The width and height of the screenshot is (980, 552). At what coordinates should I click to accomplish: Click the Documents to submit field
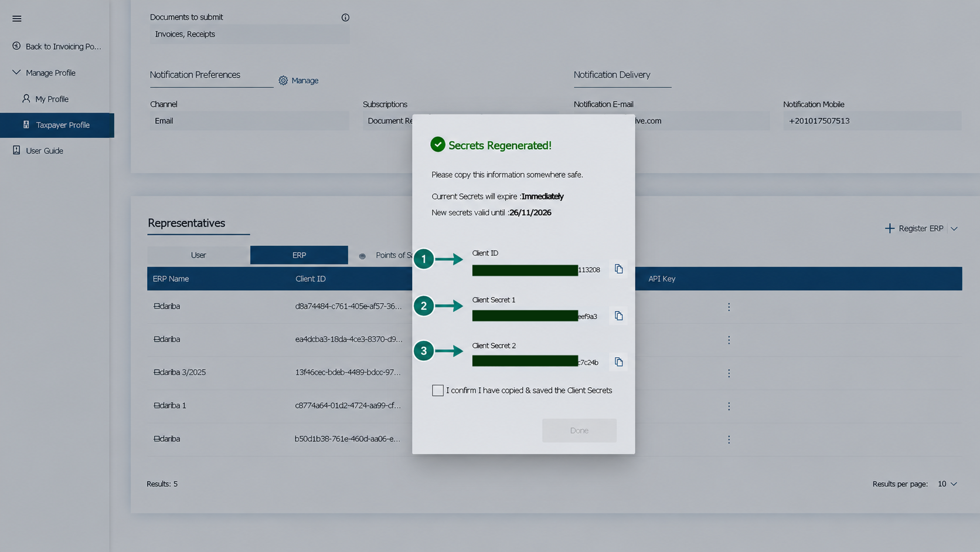[250, 34]
